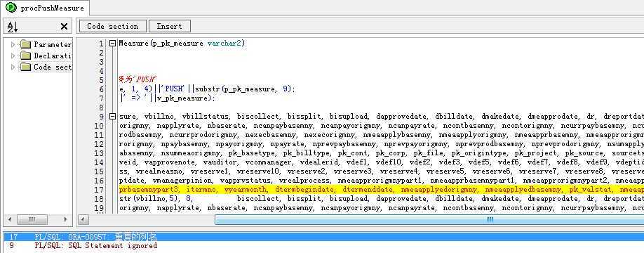Click 'nexecbasemny' on line 11
This screenshot has height=253, width=644.
pos(271,134)
